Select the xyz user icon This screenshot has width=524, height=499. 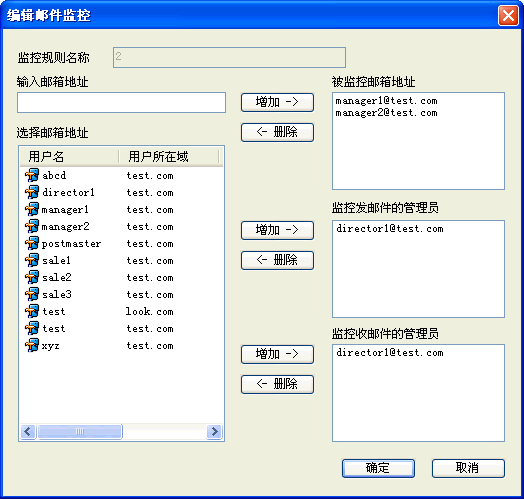click(32, 346)
